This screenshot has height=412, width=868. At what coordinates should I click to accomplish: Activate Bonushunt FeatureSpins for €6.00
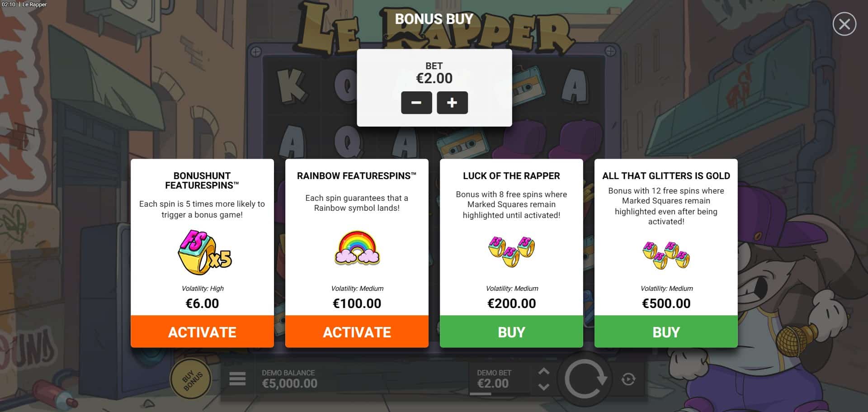(x=202, y=331)
